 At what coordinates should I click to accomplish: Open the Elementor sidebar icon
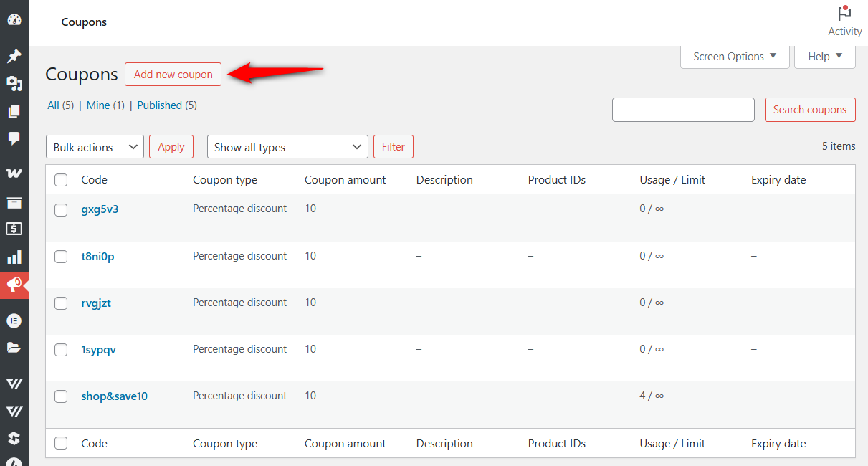(x=14, y=320)
